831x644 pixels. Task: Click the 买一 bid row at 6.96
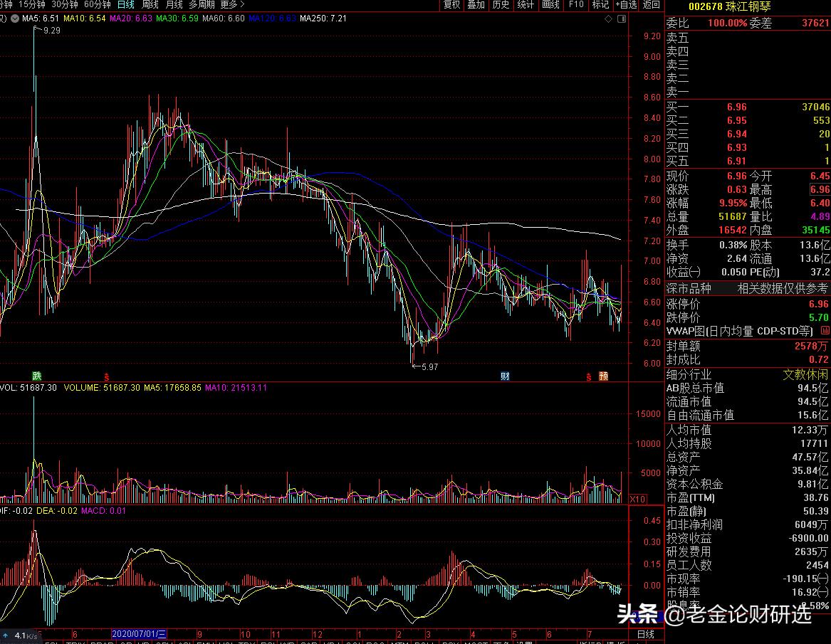[748, 107]
